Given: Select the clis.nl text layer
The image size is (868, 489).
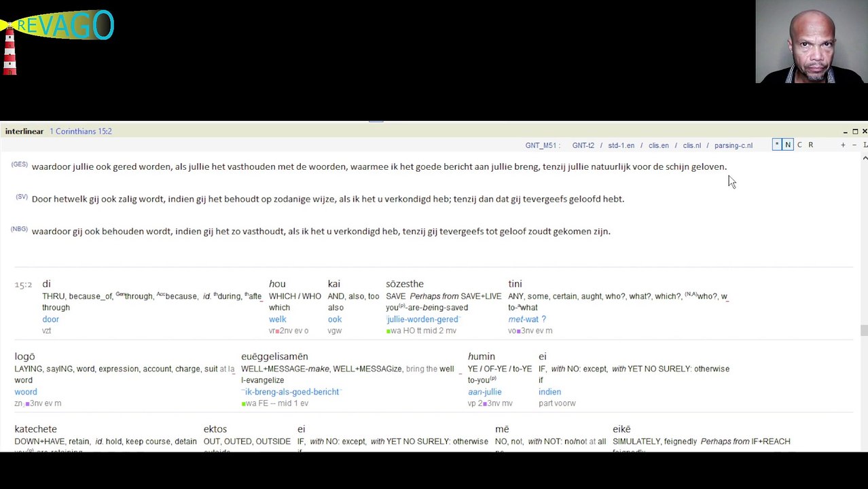Looking at the screenshot, I should (691, 145).
